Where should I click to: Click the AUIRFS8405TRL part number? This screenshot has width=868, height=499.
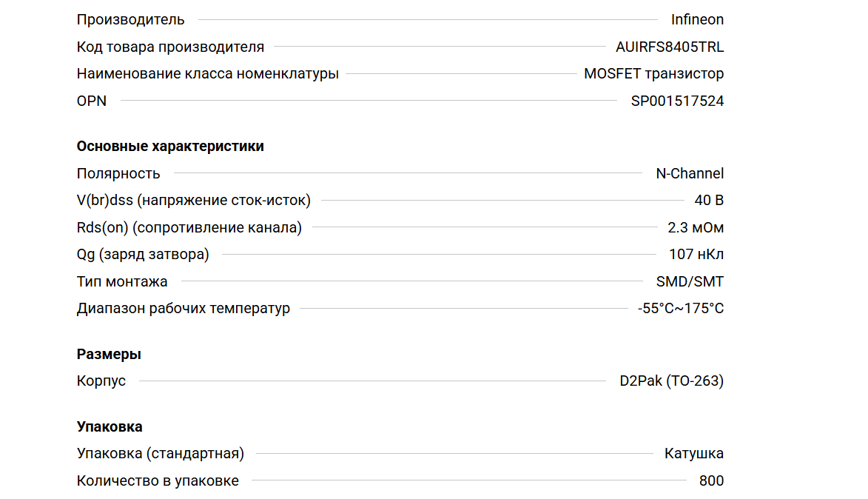[670, 47]
